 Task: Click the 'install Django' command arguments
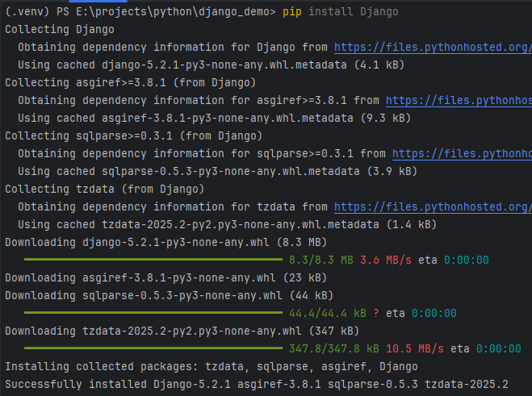[354, 12]
